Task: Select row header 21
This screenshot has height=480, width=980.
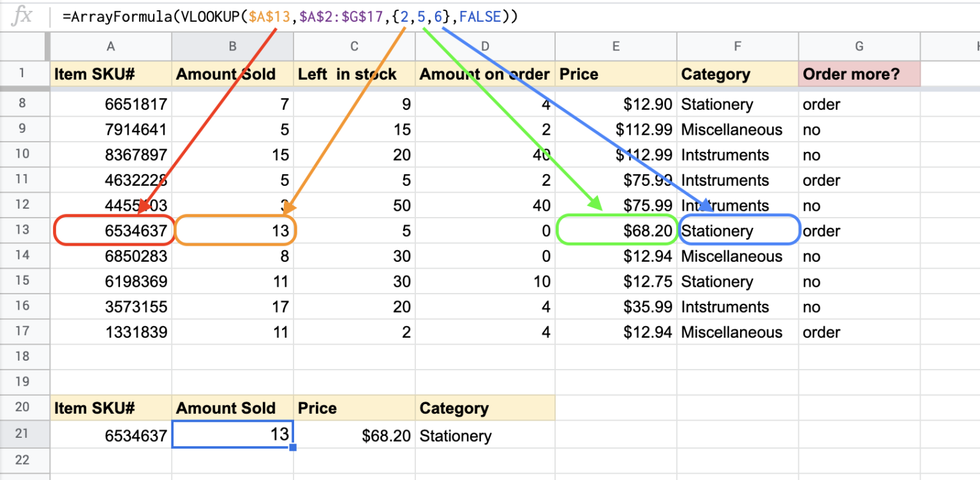Action: pos(24,435)
